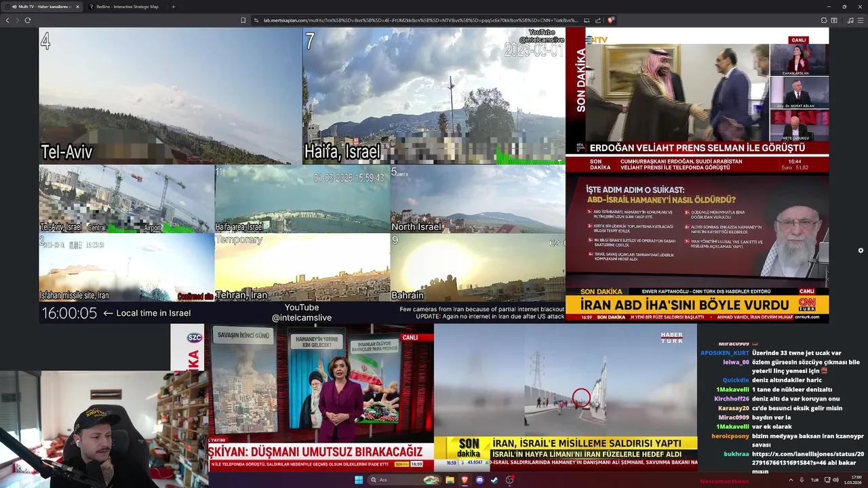The height and width of the screenshot is (488, 868).
Task: Go back in browser history
Action: [7, 20]
